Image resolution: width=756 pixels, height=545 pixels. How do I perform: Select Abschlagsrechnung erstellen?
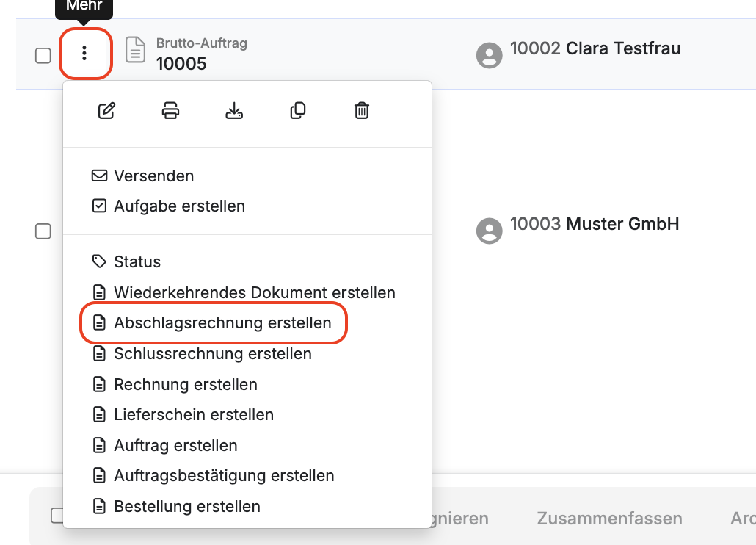point(222,323)
